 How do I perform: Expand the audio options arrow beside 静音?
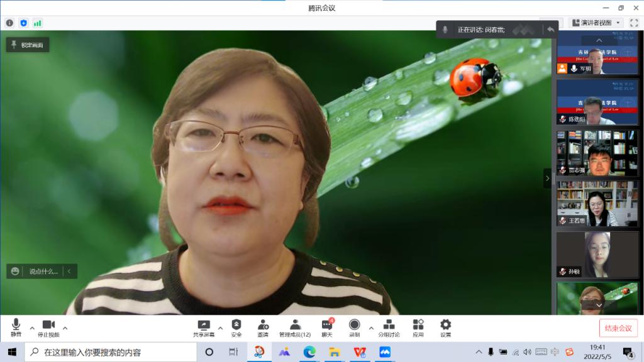[32, 328]
